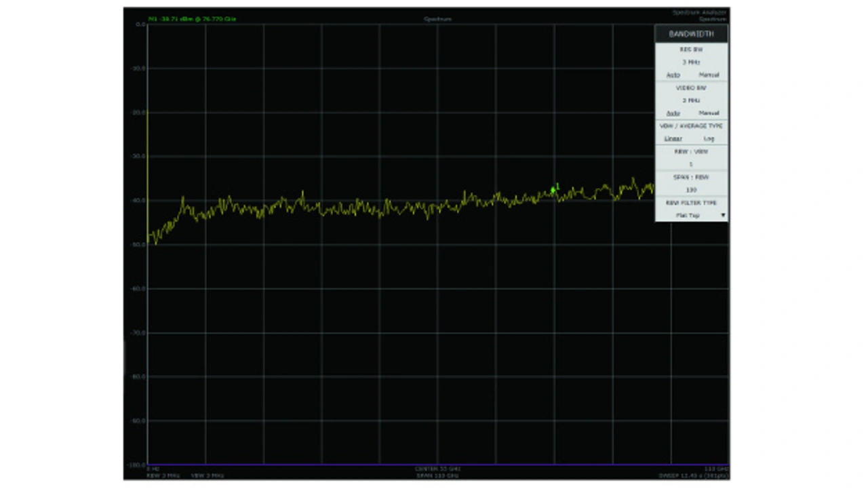Click the SPAN 110 GHz readout
868x489 pixels.
tap(437, 475)
